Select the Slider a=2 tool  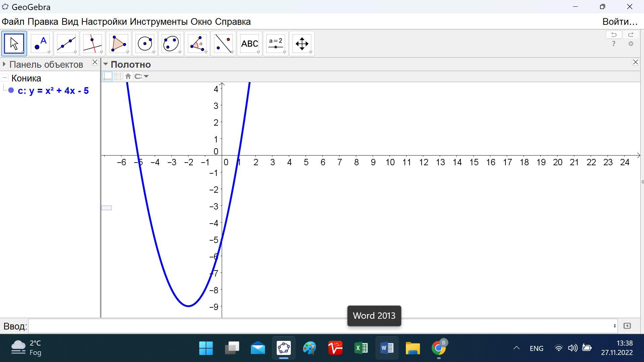point(275,44)
